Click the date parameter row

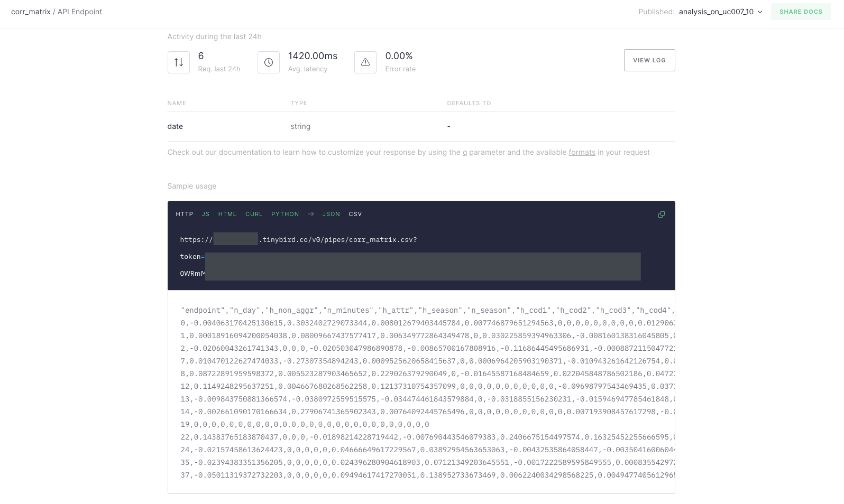click(175, 126)
